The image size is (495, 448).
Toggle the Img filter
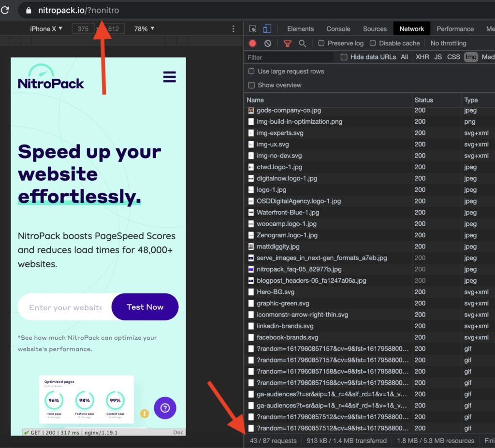click(x=471, y=57)
